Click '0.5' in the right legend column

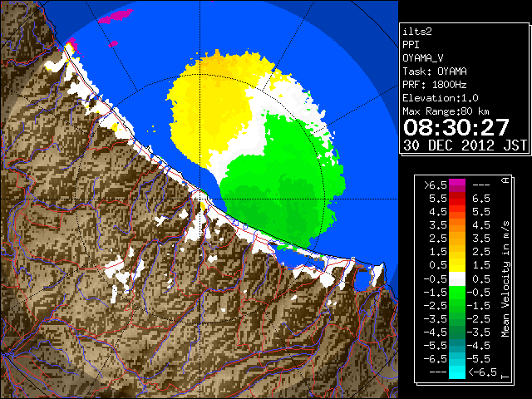pos(481,279)
